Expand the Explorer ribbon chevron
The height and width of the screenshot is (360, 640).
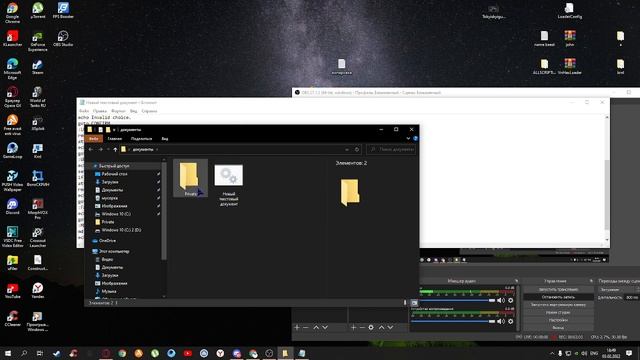point(408,139)
